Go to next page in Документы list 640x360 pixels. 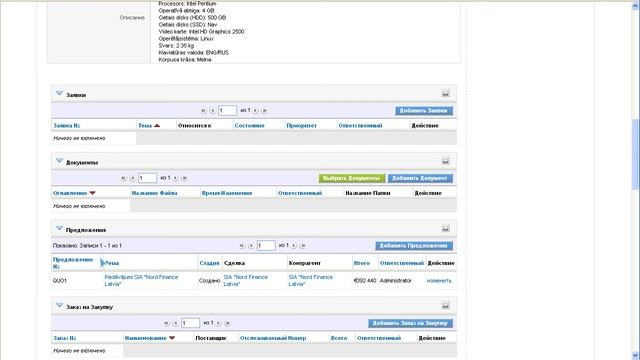tap(175, 178)
